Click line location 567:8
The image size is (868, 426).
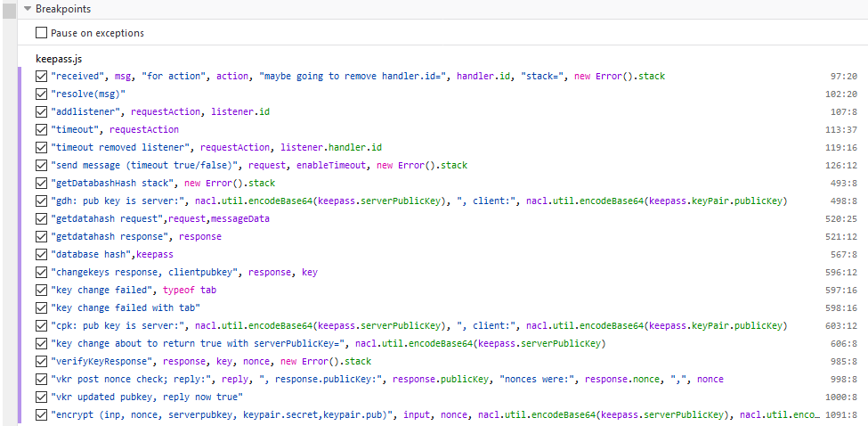[x=844, y=254]
